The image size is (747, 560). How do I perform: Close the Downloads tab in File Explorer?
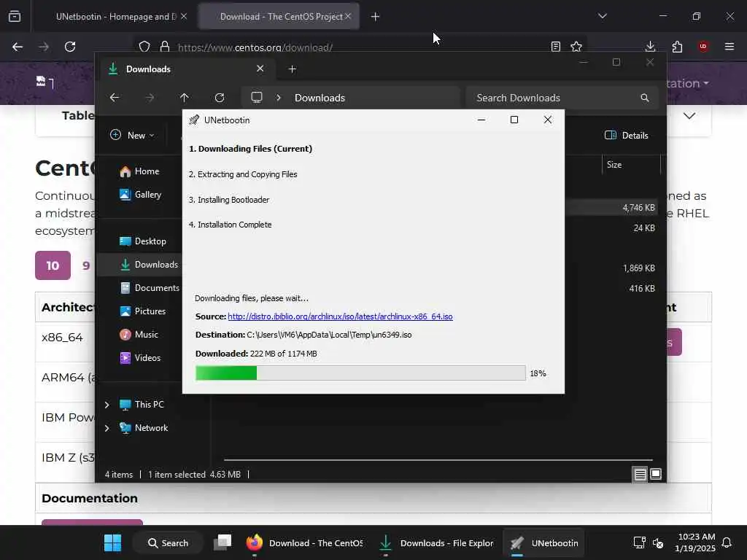(260, 69)
